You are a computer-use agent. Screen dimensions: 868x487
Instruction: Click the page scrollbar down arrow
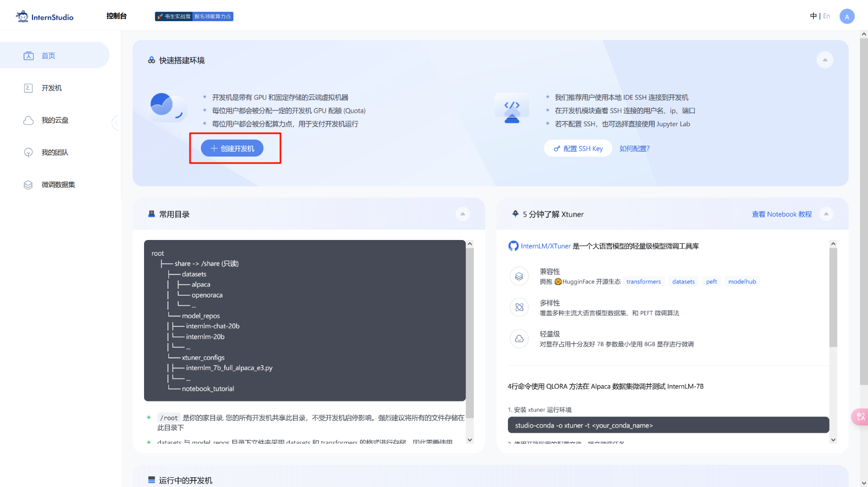pos(864,483)
